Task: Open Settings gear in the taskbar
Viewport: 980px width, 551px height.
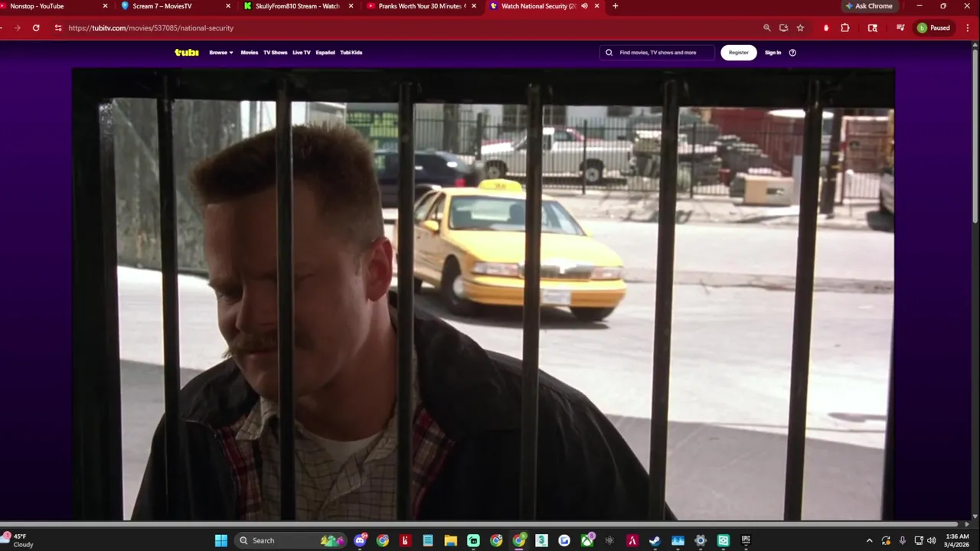Action: 701,540
